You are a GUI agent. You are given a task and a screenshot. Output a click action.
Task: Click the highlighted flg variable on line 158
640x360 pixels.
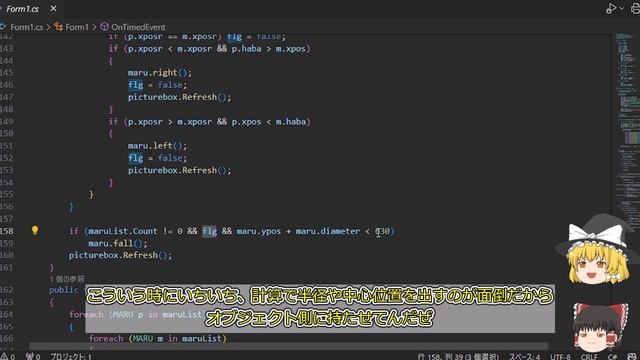point(209,231)
